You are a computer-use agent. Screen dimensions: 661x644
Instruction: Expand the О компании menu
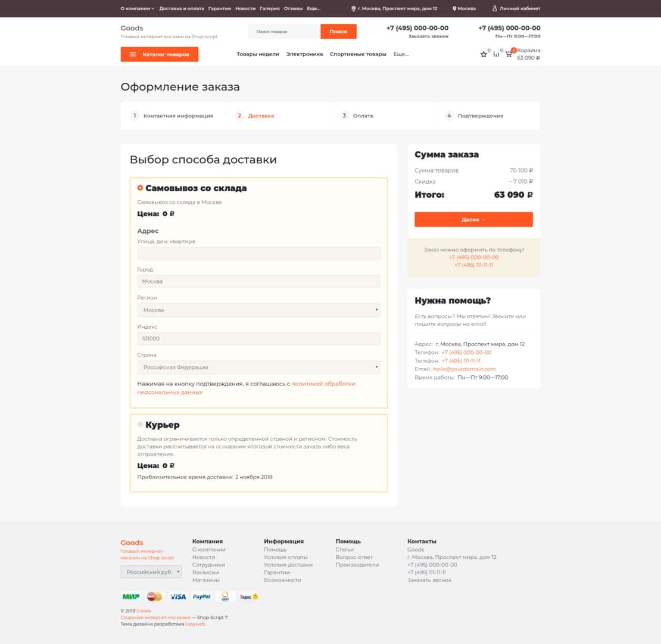pyautogui.click(x=138, y=8)
